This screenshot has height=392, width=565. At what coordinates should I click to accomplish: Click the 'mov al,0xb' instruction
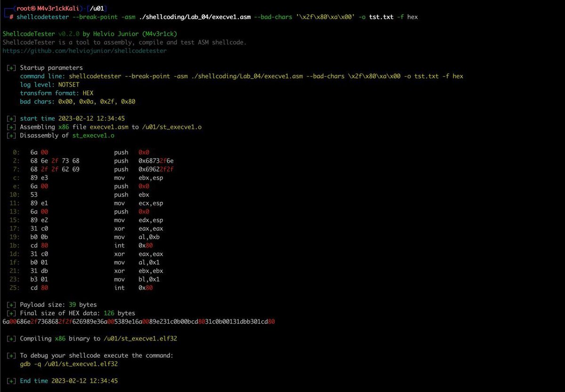(x=137, y=237)
